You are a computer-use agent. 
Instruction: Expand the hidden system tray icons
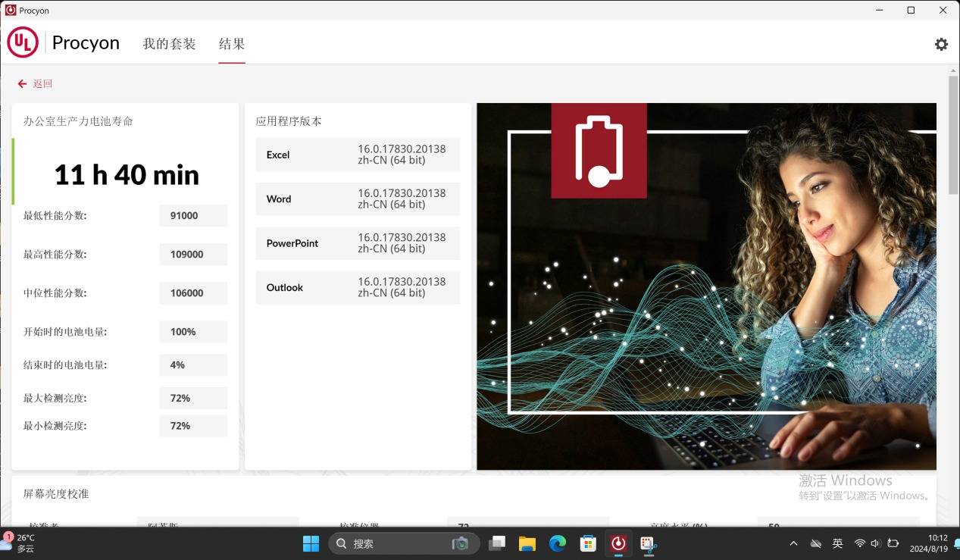click(x=793, y=543)
